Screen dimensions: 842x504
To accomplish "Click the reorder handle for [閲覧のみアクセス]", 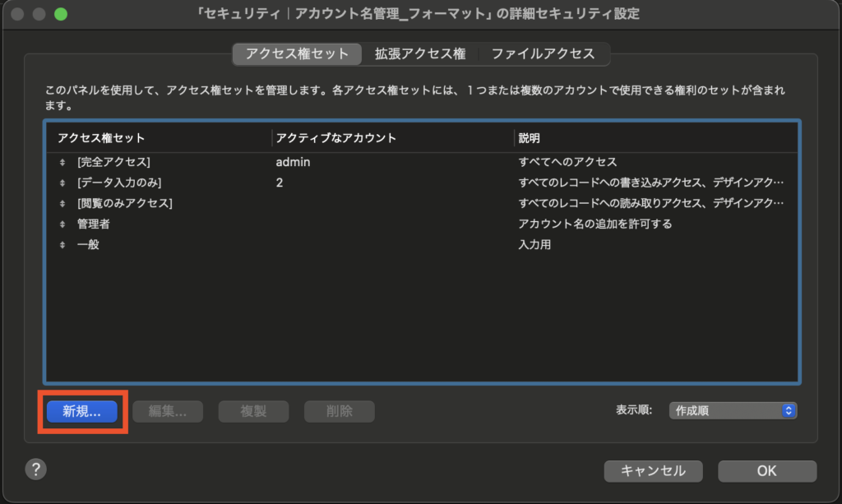I will [x=62, y=203].
